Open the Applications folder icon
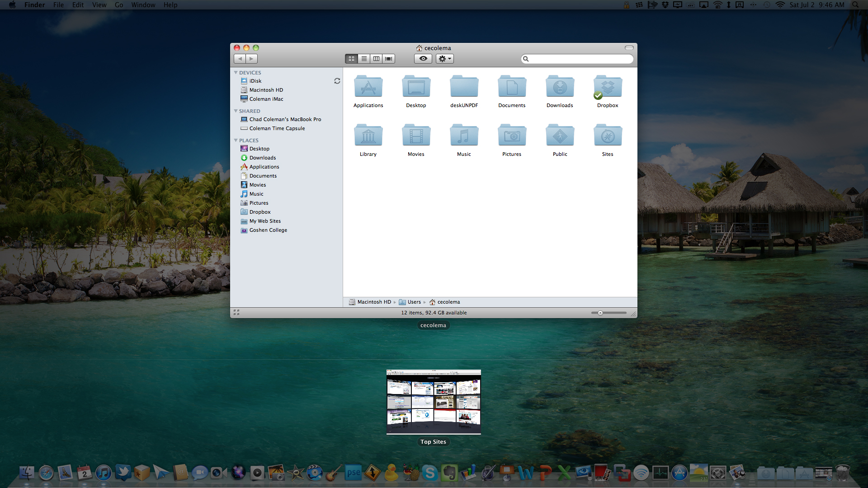 coord(368,87)
